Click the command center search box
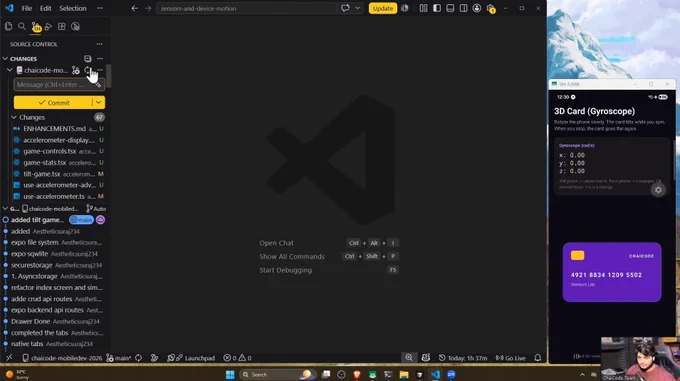680x381 pixels. coord(246,8)
